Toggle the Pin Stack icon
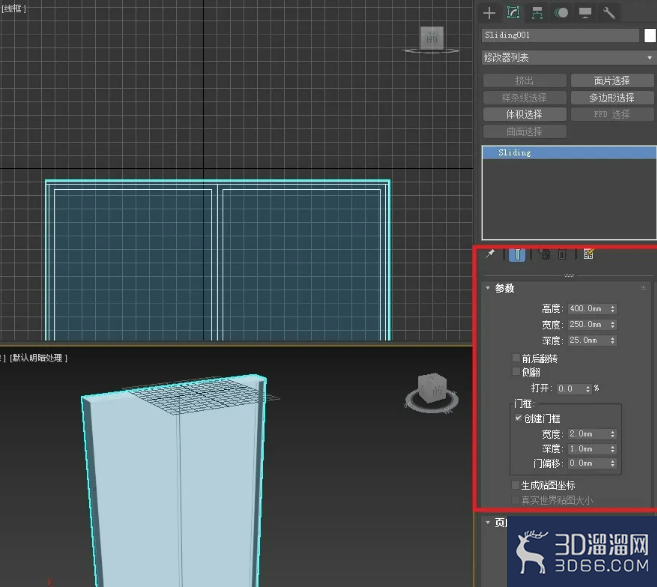This screenshot has width=657, height=587. click(x=490, y=253)
